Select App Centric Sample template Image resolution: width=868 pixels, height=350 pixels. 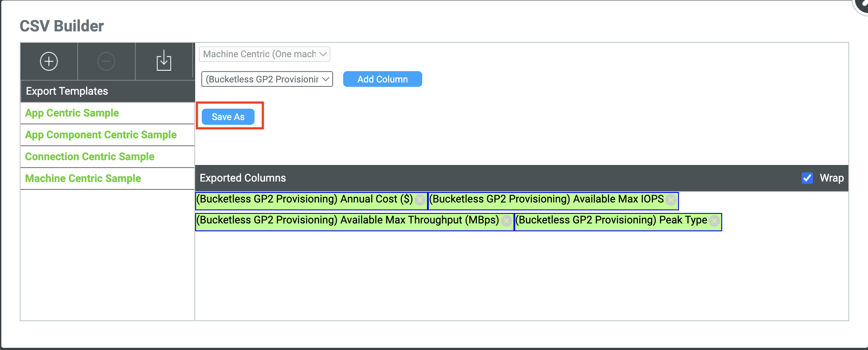(72, 113)
